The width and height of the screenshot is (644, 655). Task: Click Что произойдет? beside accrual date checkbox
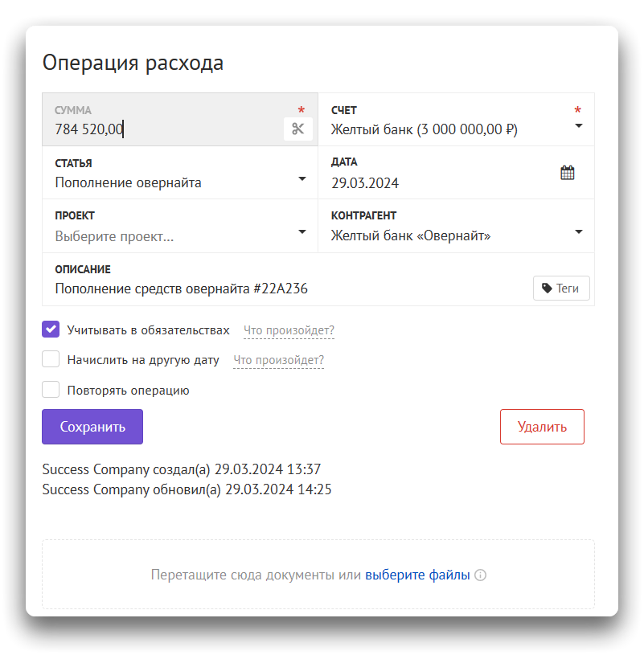coord(278,360)
